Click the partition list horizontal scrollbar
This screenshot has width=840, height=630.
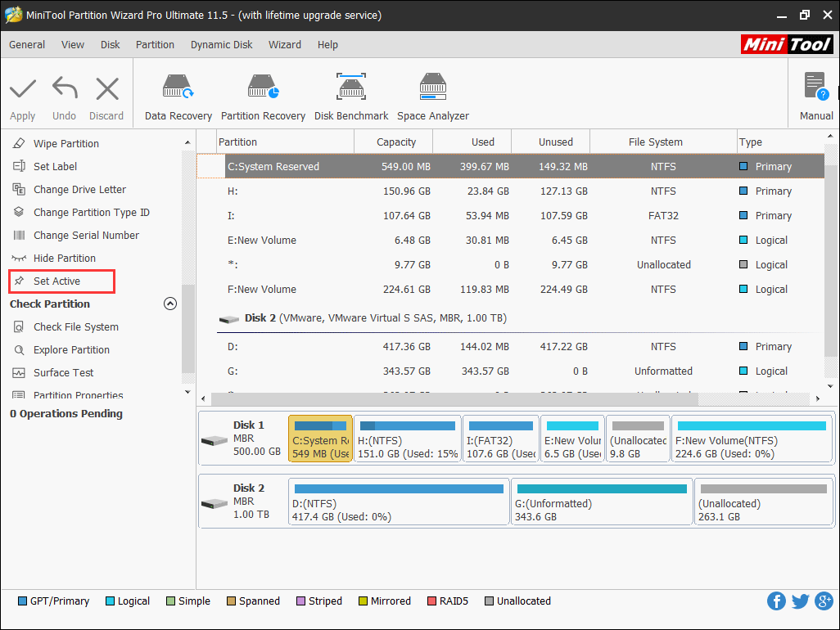[455, 398]
